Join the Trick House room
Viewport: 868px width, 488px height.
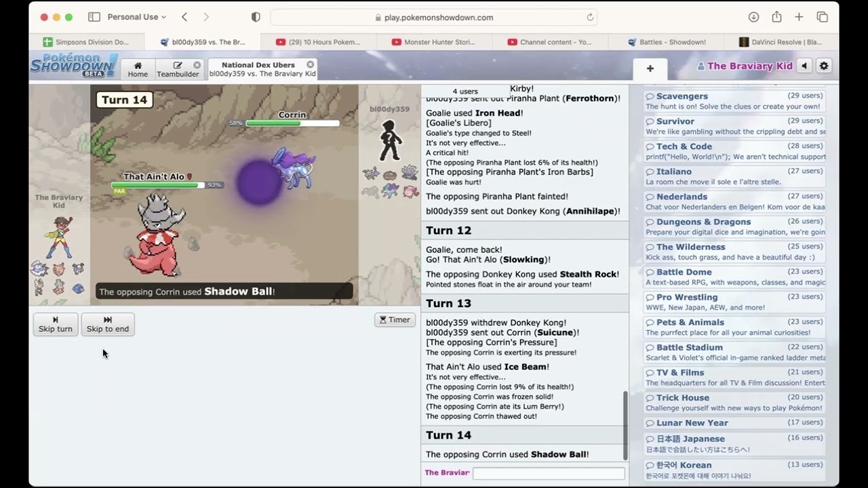point(734,402)
